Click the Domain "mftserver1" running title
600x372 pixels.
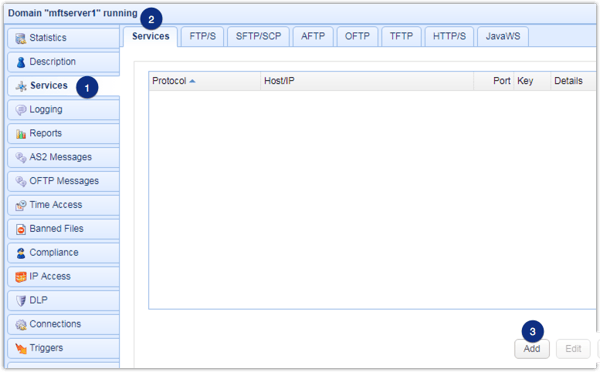pos(73,13)
